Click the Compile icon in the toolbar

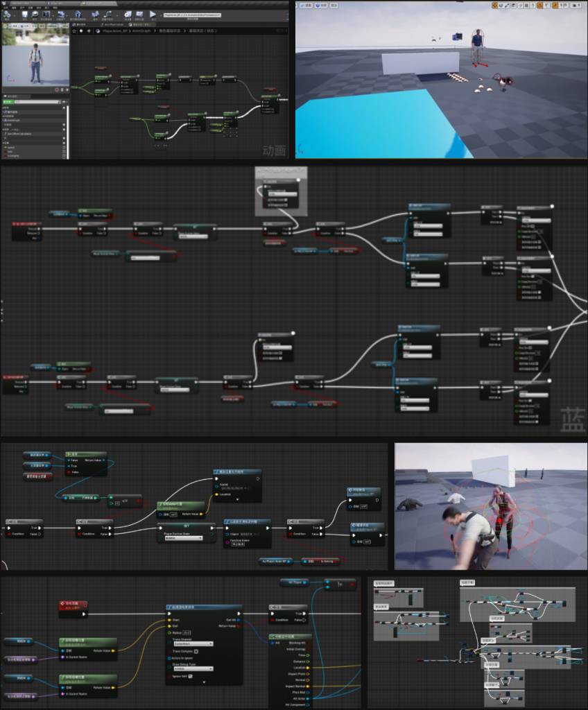coord(8,13)
